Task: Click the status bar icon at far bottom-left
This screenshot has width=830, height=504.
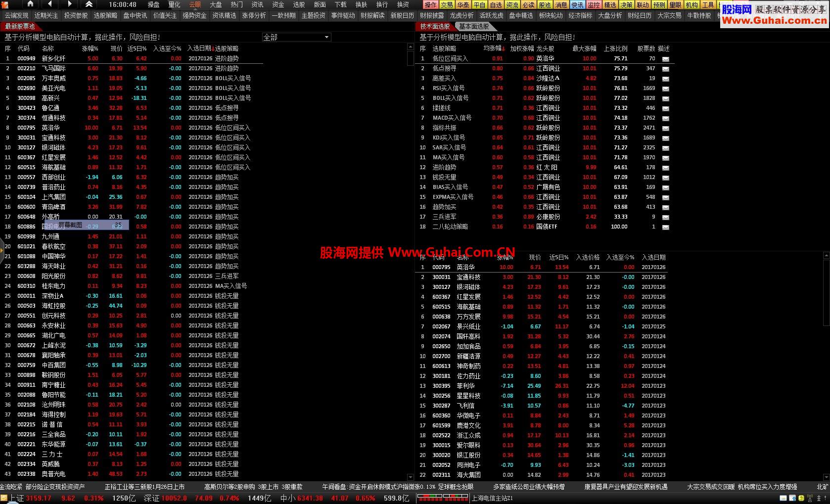Action: pyautogui.click(x=4, y=498)
